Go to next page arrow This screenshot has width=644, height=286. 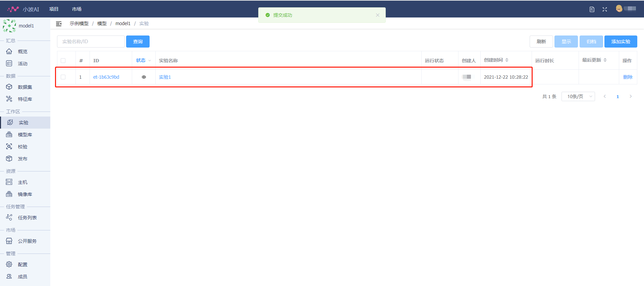tap(631, 96)
